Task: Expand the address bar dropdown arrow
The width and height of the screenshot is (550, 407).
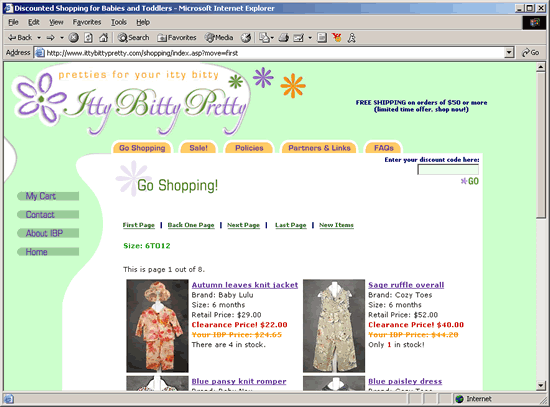Action: [509, 53]
